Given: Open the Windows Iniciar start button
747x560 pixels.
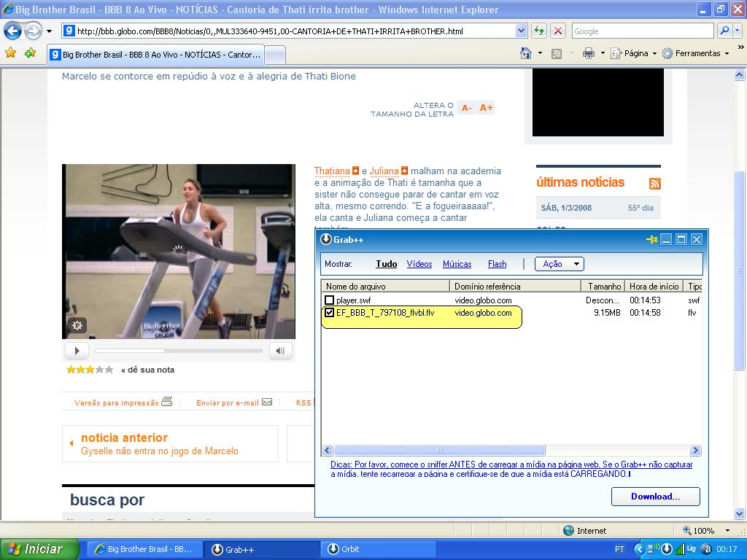Looking at the screenshot, I should point(39,549).
